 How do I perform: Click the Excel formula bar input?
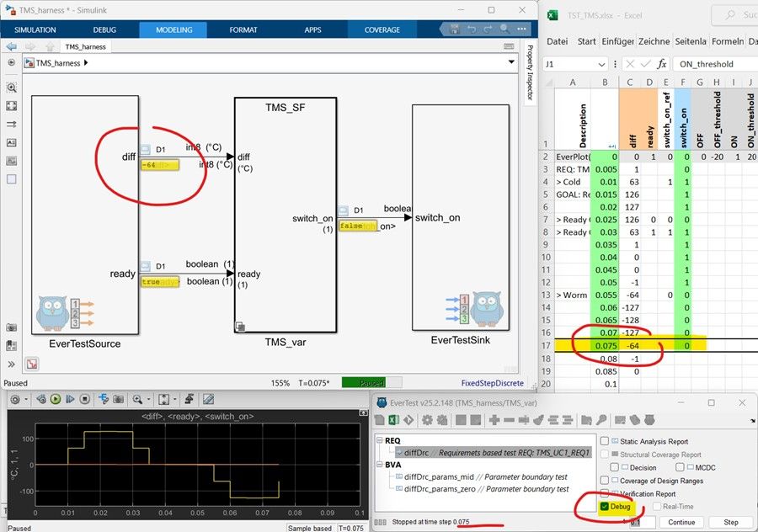click(716, 64)
